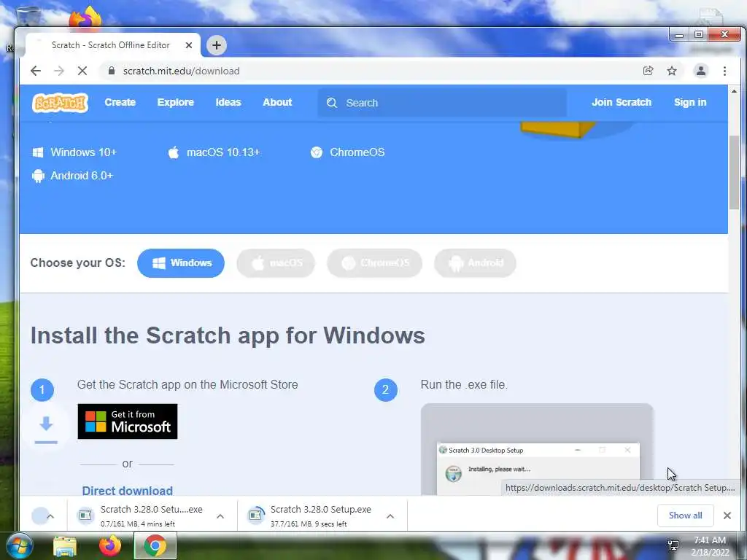Viewport: 747px width, 560px height.
Task: Click the 'ChromeOS' requirement text
Action: pyautogui.click(x=357, y=152)
